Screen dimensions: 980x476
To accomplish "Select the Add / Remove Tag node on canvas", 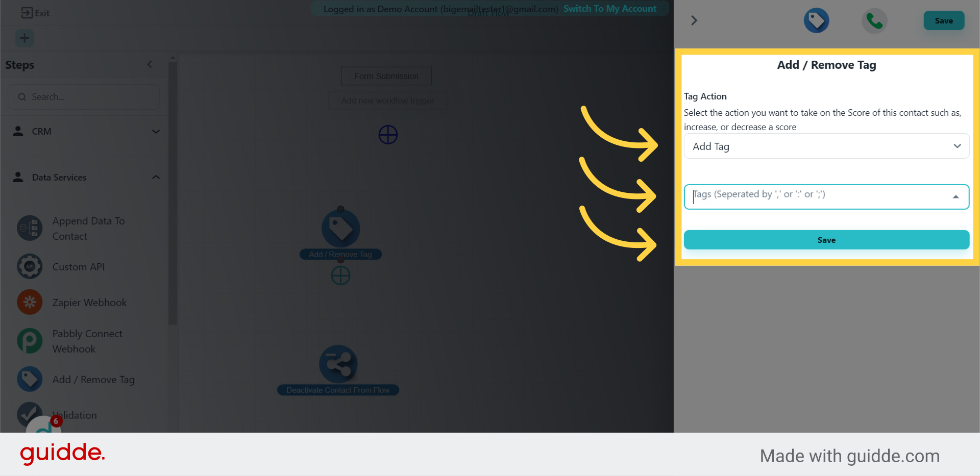I will tap(341, 228).
